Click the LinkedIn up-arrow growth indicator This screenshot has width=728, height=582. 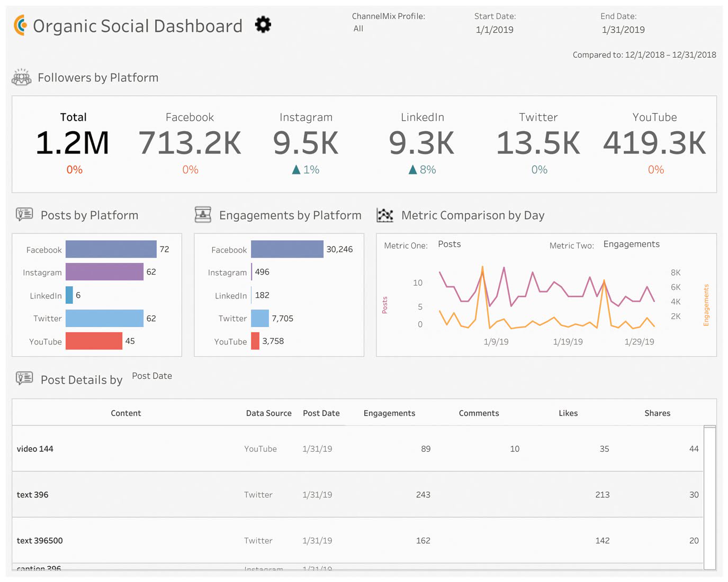click(x=413, y=169)
